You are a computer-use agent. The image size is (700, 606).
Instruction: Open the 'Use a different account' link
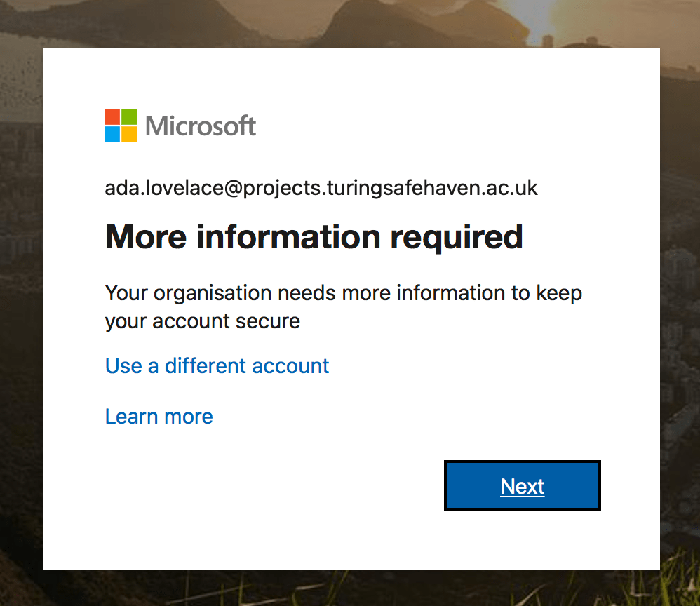[217, 366]
